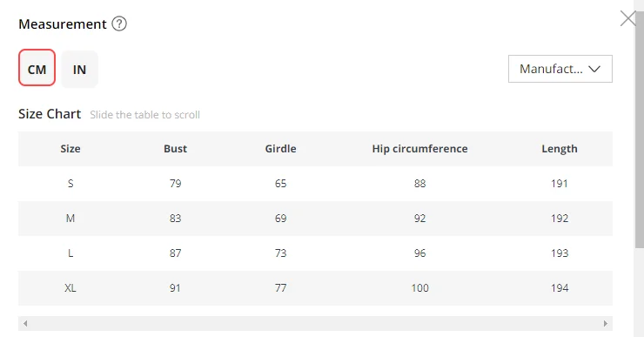Image resolution: width=644 pixels, height=337 pixels.
Task: Select the S size row label
Action: click(x=70, y=183)
